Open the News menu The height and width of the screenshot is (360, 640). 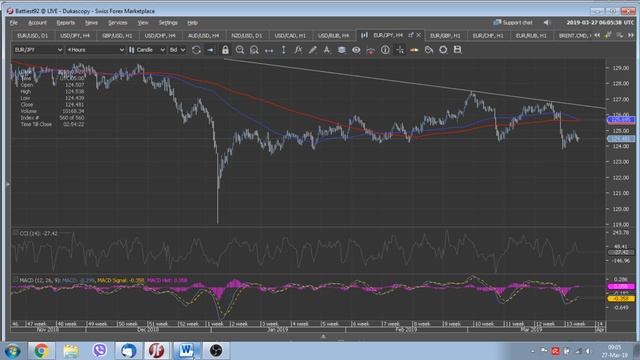point(91,23)
